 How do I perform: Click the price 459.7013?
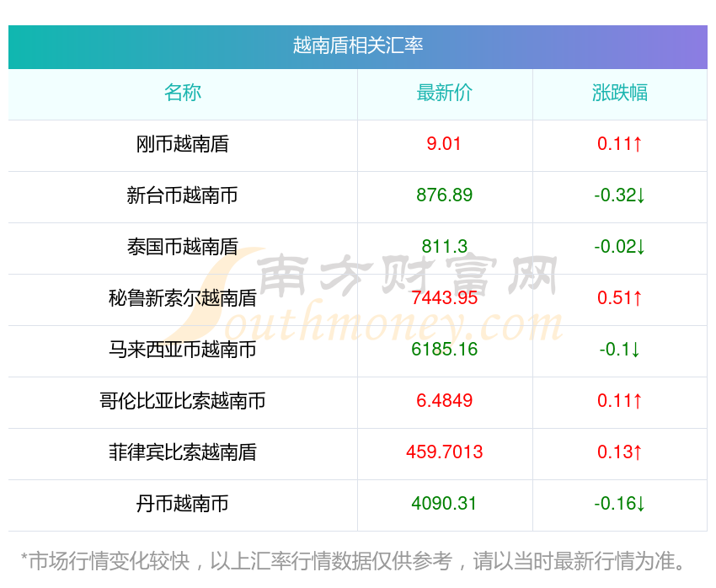pos(444,452)
